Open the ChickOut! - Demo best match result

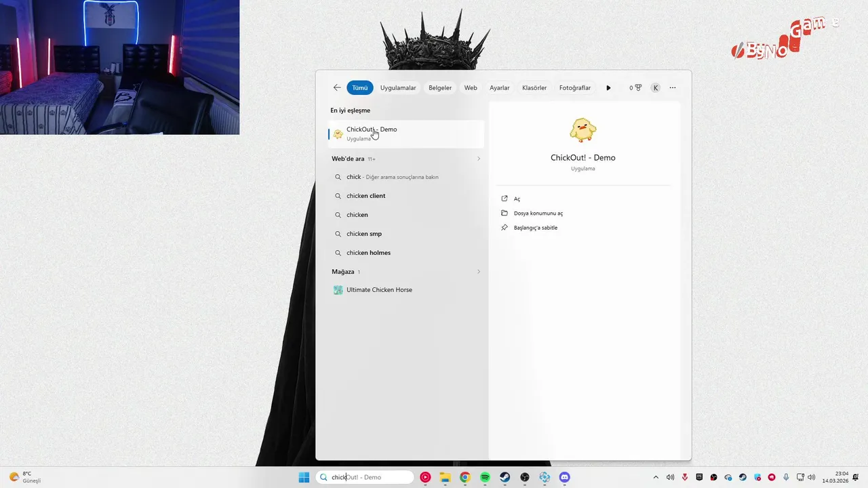coord(406,134)
